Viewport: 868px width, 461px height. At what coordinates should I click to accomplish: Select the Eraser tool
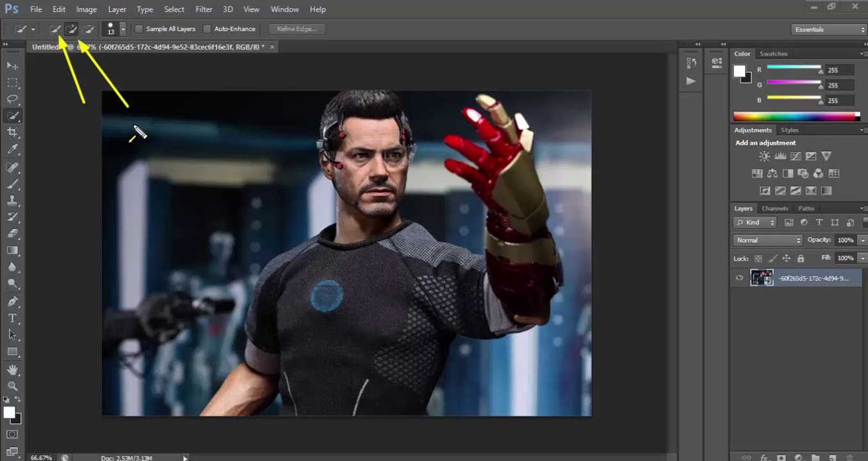tap(12, 234)
